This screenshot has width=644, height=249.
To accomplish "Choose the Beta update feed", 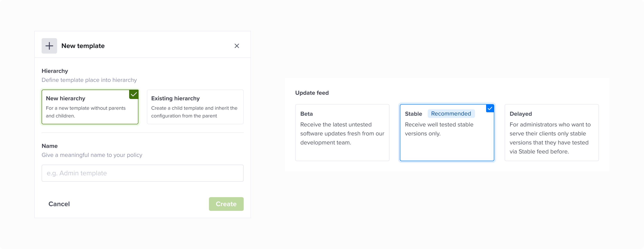I will [x=342, y=133].
